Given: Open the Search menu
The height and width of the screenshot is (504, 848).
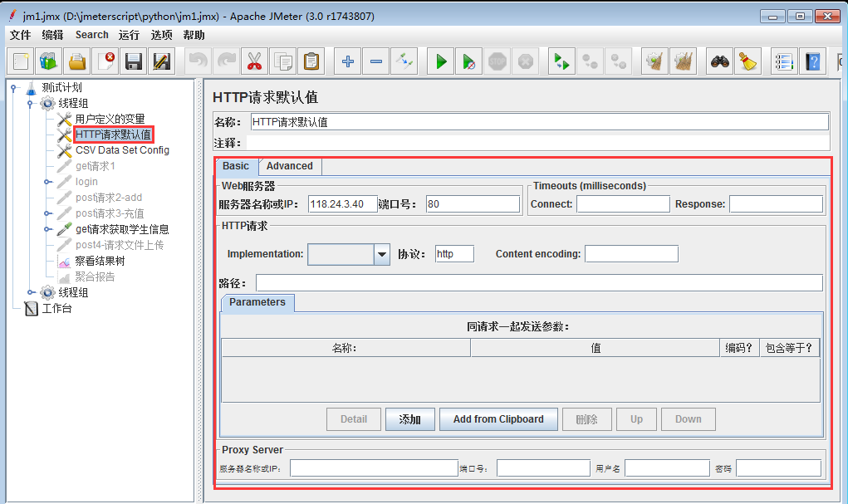Looking at the screenshot, I should pyautogui.click(x=92, y=35).
